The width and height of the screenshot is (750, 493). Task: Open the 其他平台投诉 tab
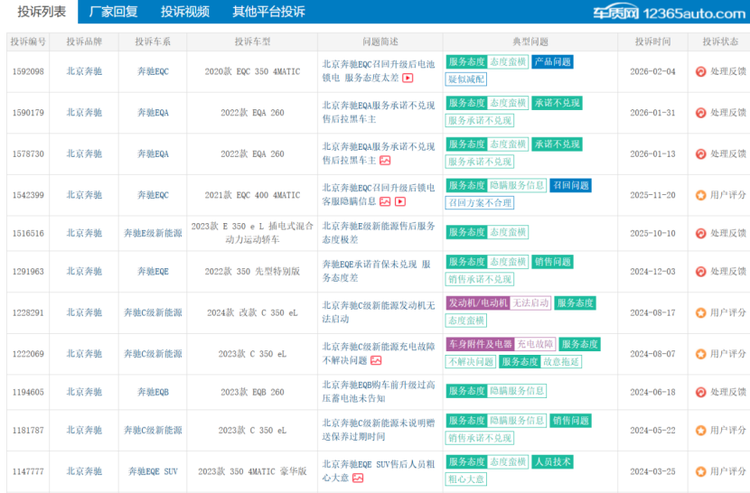pyautogui.click(x=269, y=11)
